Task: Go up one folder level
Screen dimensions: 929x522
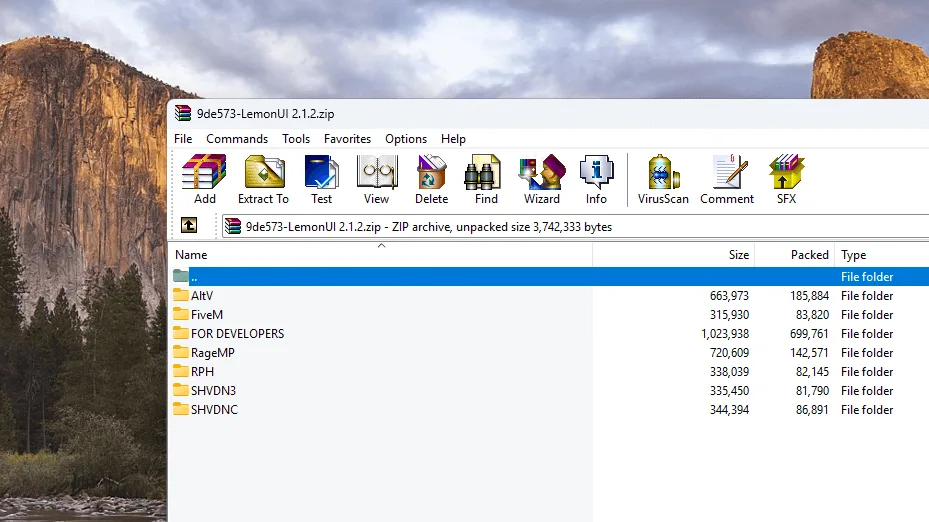Action: point(188,226)
